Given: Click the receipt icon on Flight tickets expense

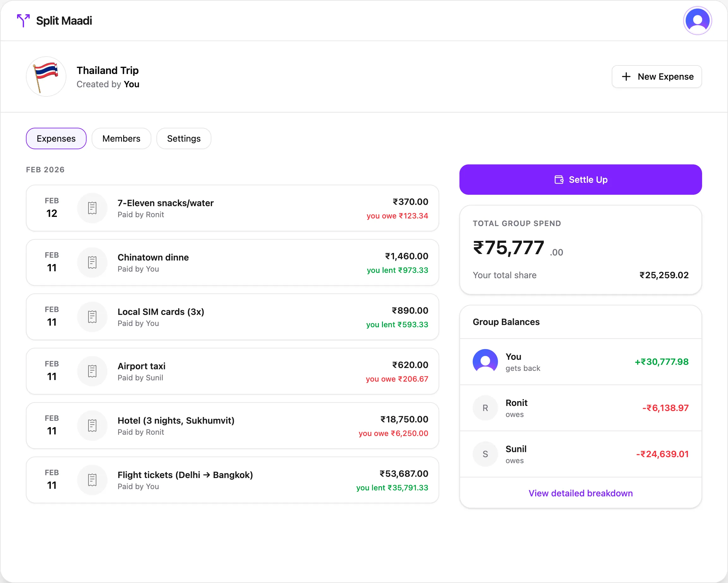Looking at the screenshot, I should (92, 480).
